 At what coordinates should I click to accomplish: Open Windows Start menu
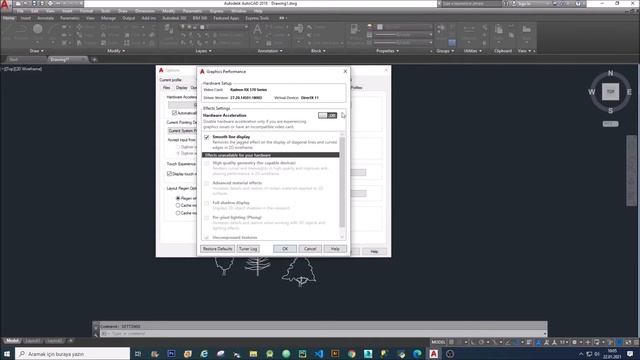pyautogui.click(x=7, y=353)
